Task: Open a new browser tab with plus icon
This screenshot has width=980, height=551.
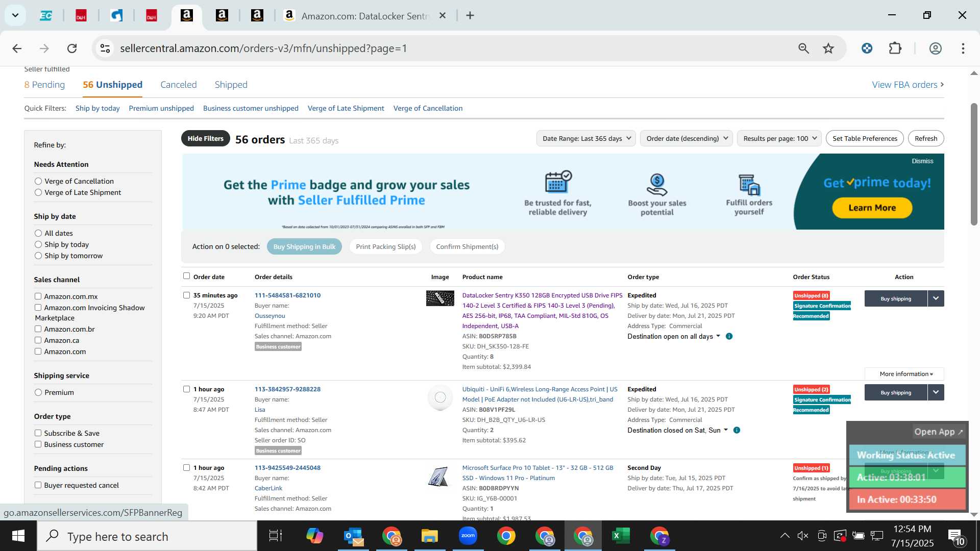Action: tap(470, 16)
